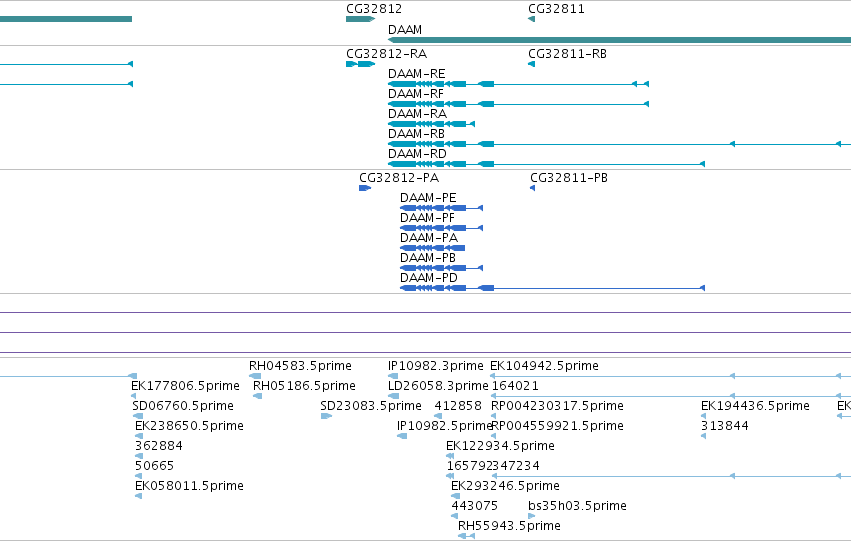Click the CG32812-RA transcript label
The image size is (851, 541).
386,54
